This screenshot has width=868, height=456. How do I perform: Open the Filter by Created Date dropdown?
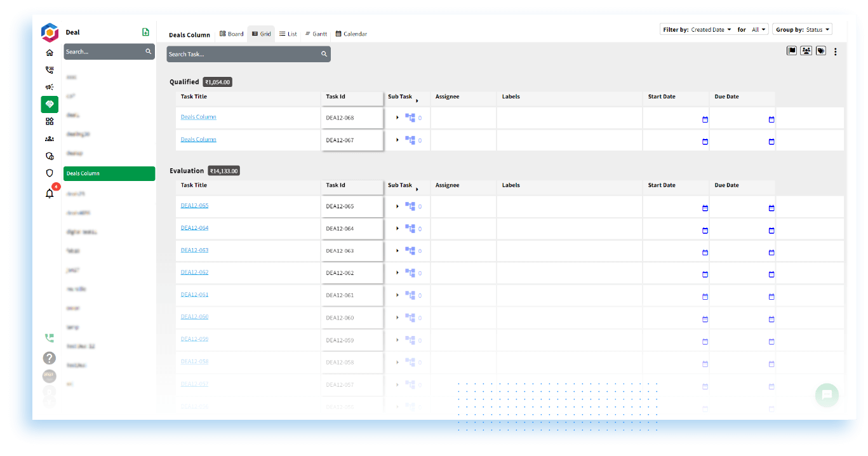(709, 29)
